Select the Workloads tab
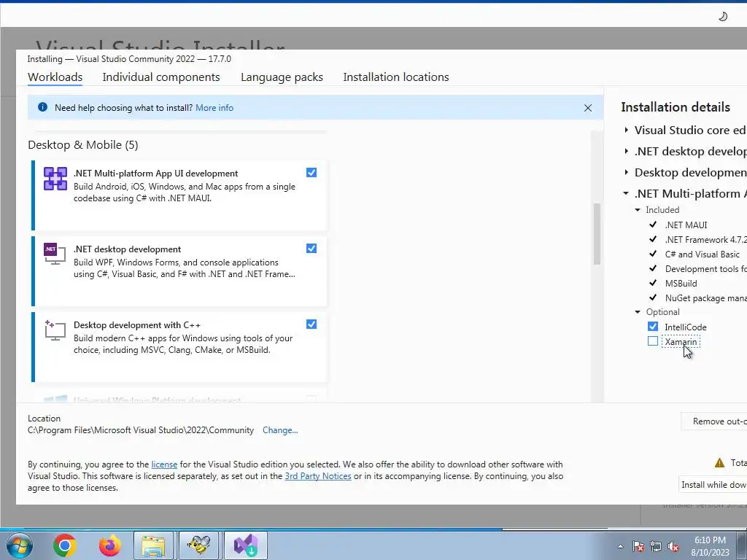747x560 pixels. pos(55,77)
